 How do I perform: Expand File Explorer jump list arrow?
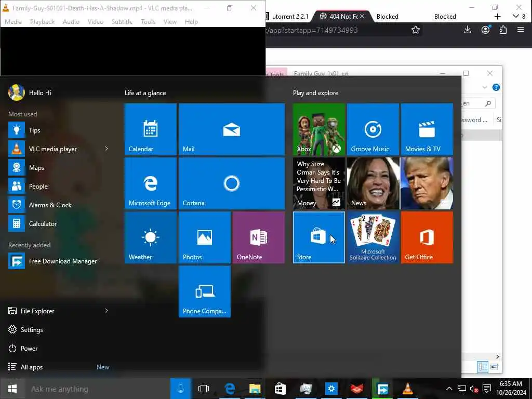[107, 311]
